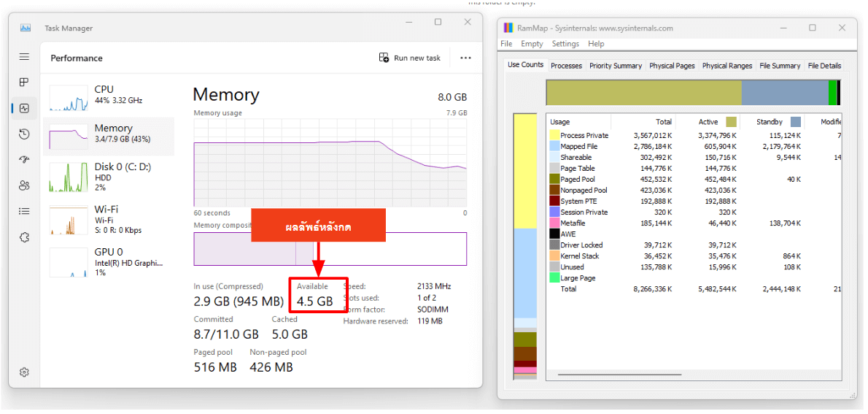The height and width of the screenshot is (414, 868).
Task: Click the Memory usage graph in Task Manager
Action: coord(330,162)
